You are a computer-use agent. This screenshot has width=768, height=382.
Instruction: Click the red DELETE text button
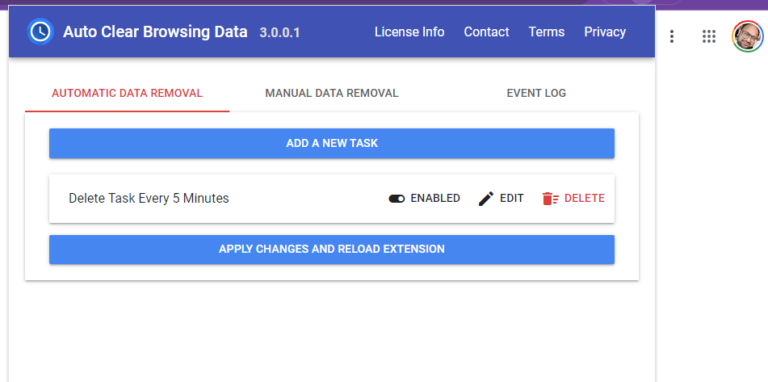584,198
